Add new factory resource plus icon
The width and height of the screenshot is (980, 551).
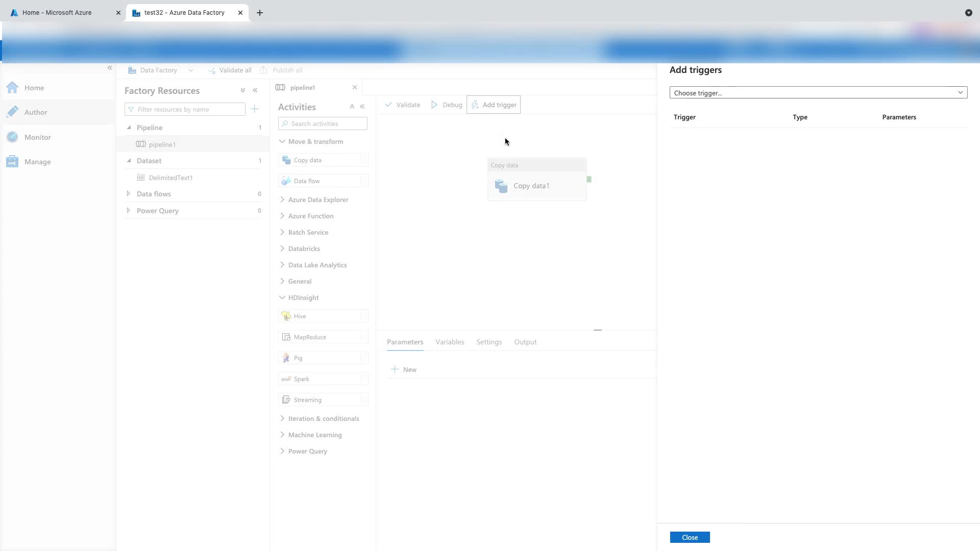click(255, 109)
